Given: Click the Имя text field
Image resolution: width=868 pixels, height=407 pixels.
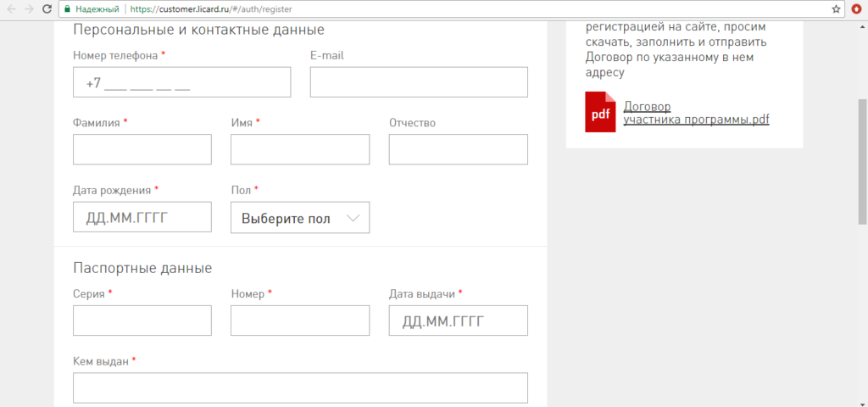Looking at the screenshot, I should click(x=300, y=149).
